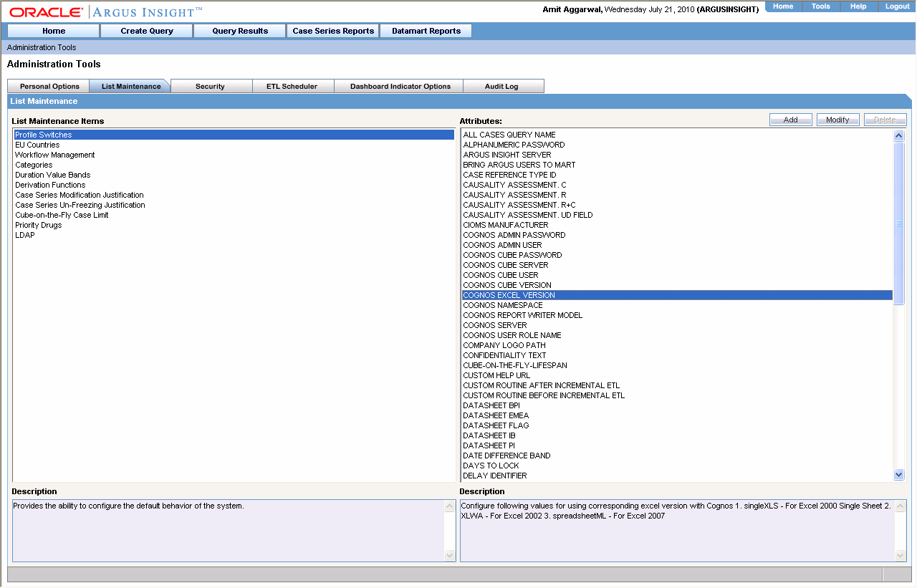The width and height of the screenshot is (917, 588).
Task: Click the Add attribute button
Action: (791, 120)
